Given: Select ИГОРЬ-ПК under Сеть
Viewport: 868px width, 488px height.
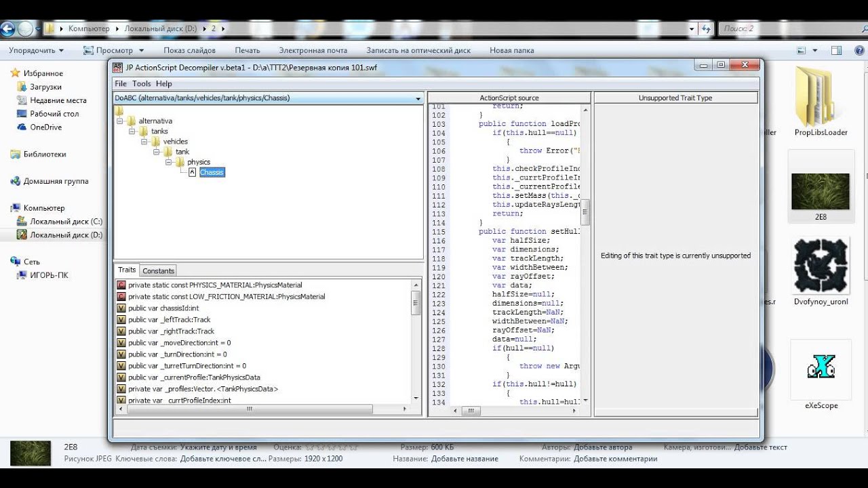Looking at the screenshot, I should 49,275.
